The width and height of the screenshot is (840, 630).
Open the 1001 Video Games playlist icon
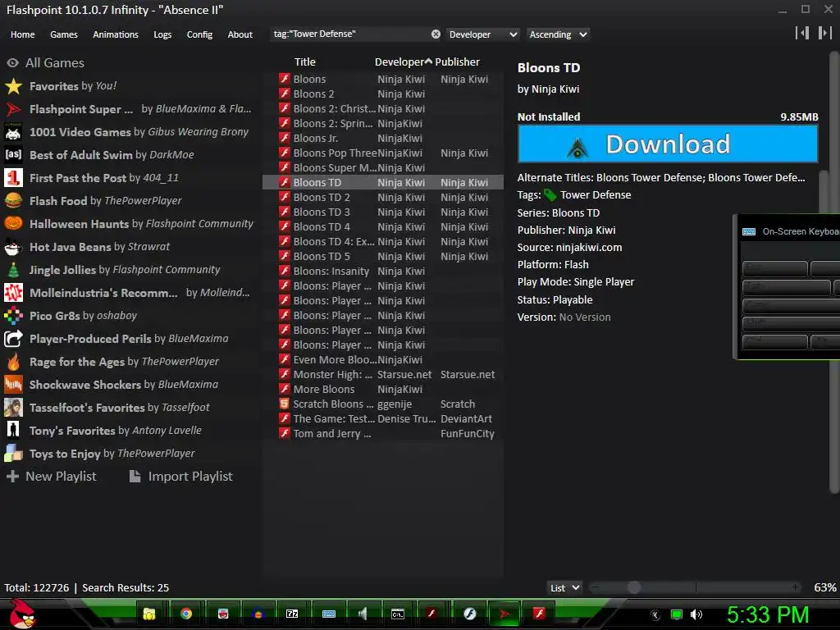pyautogui.click(x=13, y=132)
